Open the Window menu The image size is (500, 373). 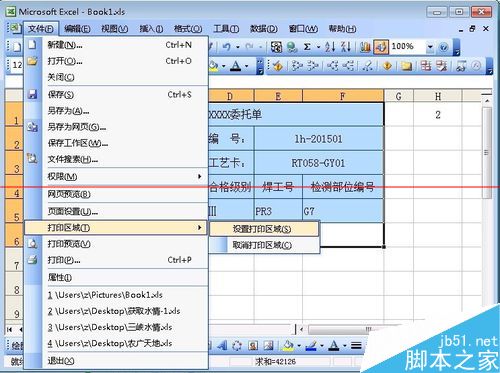(x=303, y=29)
